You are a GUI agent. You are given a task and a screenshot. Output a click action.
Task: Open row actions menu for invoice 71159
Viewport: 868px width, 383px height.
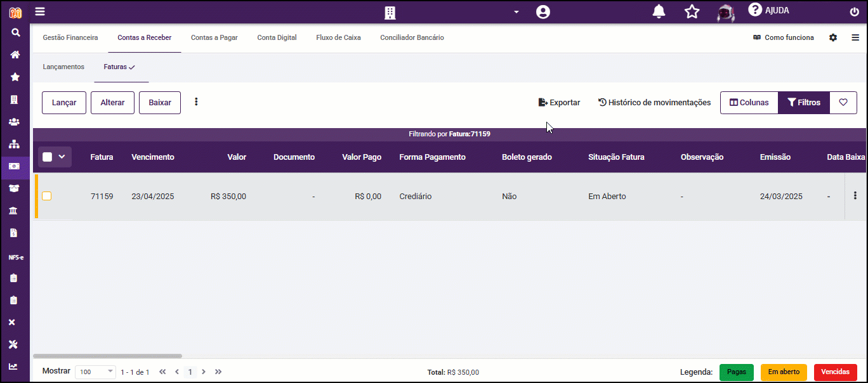pyautogui.click(x=855, y=196)
